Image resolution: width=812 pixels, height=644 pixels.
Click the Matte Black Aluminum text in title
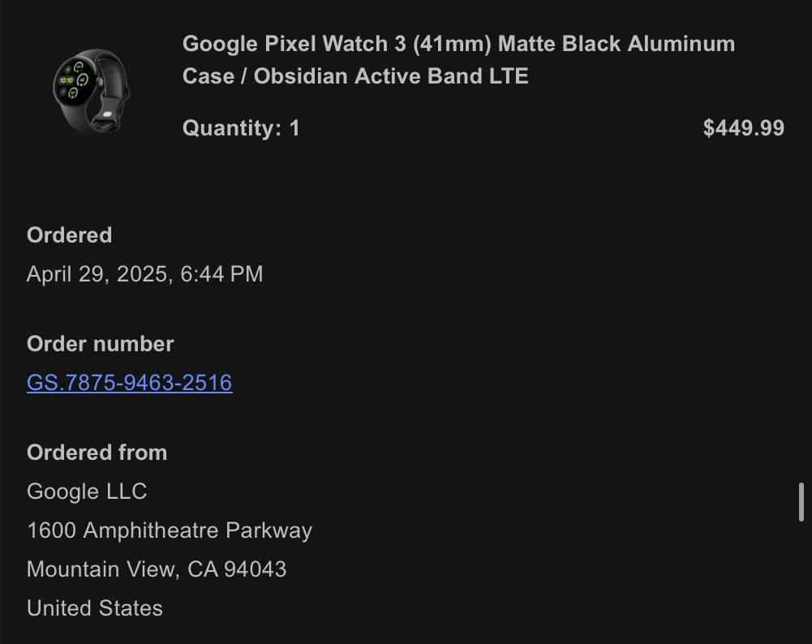(x=616, y=44)
